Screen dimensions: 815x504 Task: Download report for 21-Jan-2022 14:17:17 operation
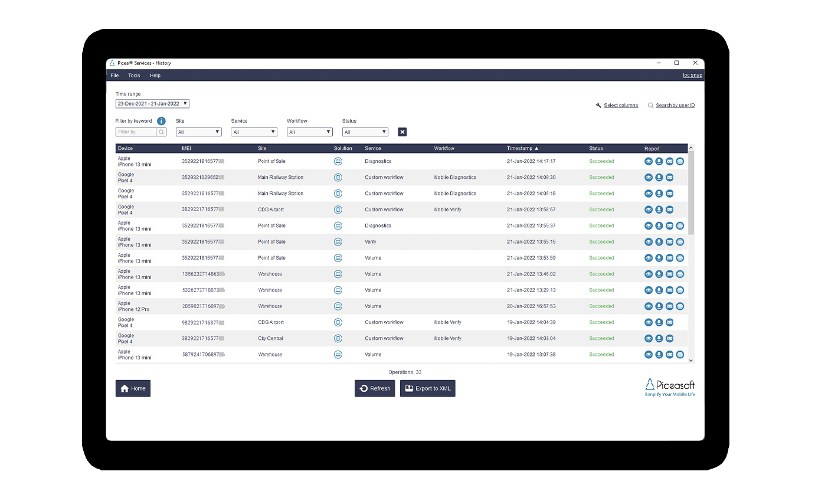point(659,161)
